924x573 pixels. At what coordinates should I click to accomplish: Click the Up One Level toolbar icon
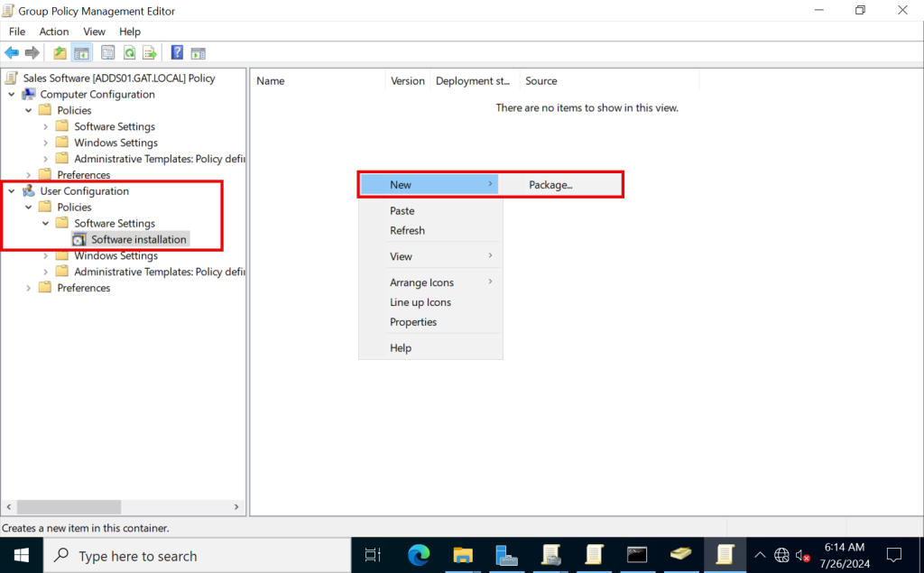[59, 51]
